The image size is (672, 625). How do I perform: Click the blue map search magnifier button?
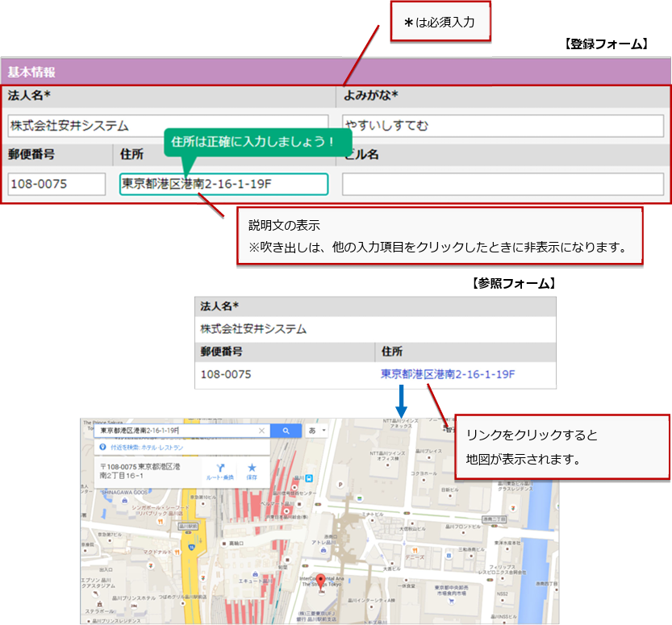pos(286,431)
